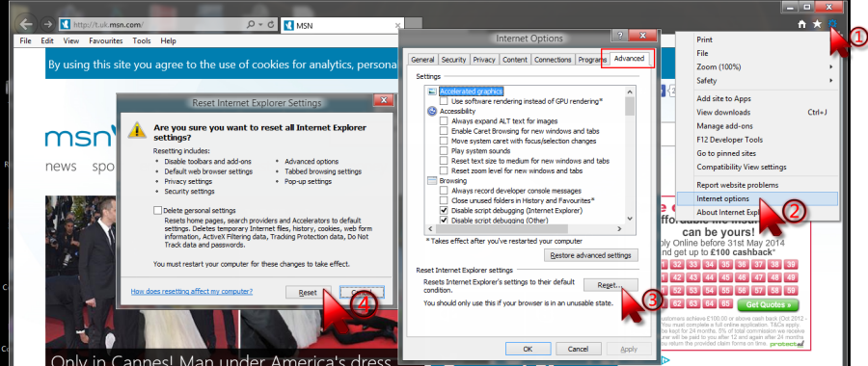Click the Accessibility category icon in settings list
The image size is (868, 366).
pyautogui.click(x=432, y=111)
